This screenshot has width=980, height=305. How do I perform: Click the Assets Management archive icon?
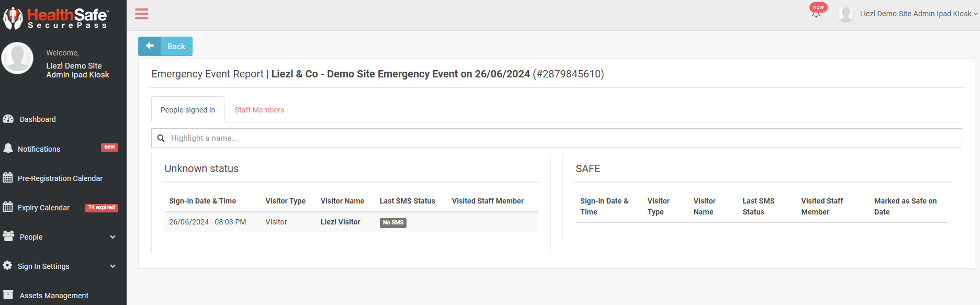(8, 295)
